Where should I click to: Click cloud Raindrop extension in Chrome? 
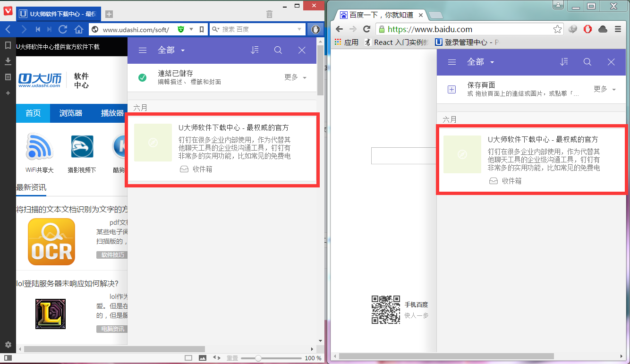(603, 29)
